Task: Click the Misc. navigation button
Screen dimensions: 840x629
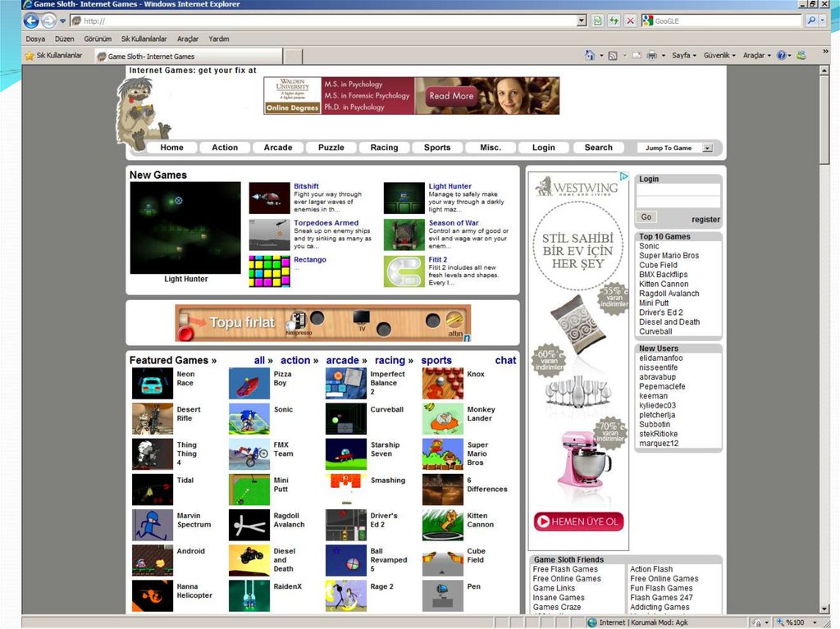Action: tap(491, 148)
